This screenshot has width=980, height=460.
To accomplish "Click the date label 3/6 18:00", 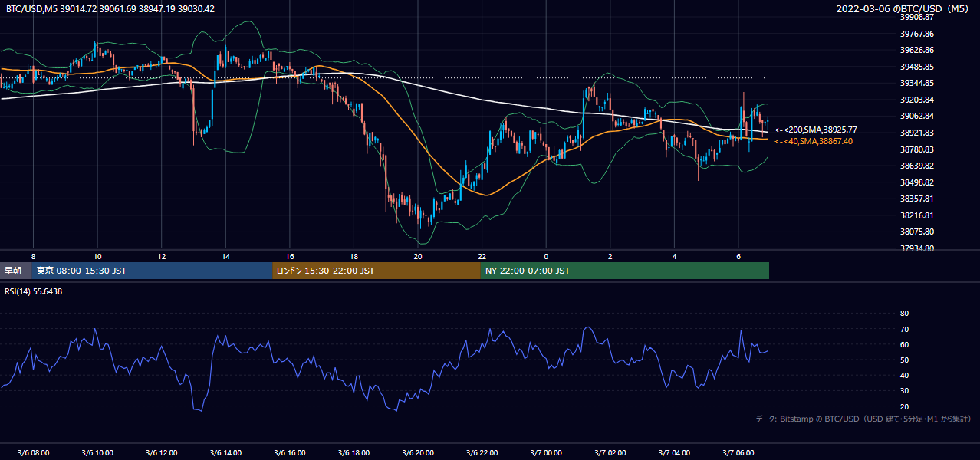I will (x=354, y=453).
